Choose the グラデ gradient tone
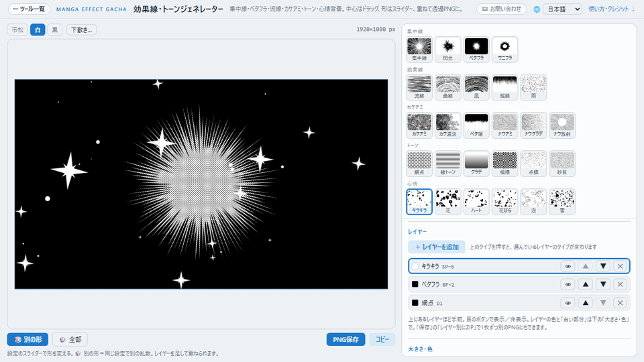This screenshot has height=362, width=644. (x=476, y=164)
